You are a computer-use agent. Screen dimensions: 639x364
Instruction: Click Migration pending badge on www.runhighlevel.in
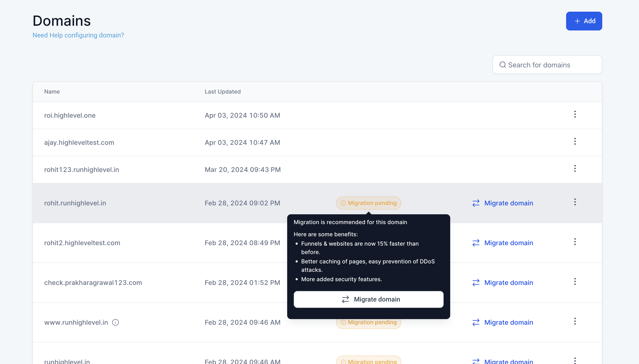368,323
